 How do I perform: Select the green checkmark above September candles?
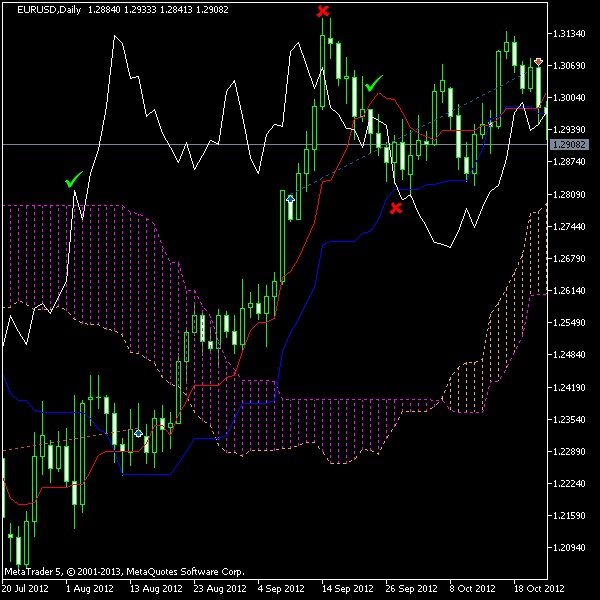pyautogui.click(x=373, y=85)
